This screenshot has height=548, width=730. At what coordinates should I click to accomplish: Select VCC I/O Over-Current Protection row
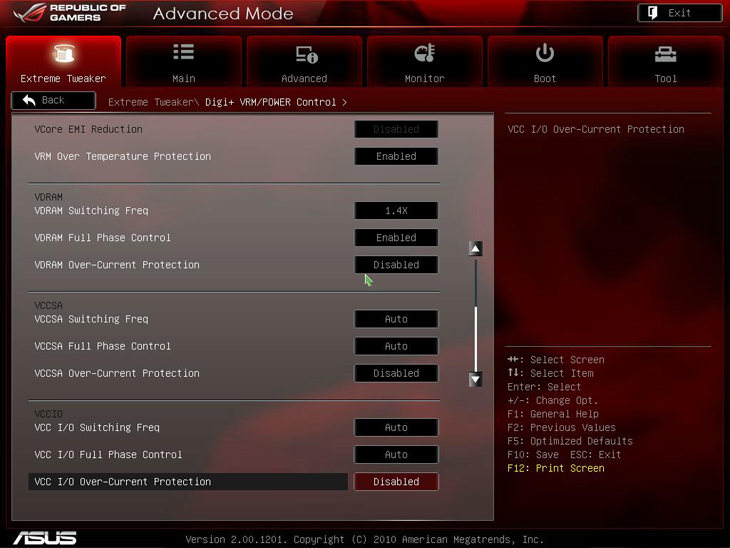189,482
